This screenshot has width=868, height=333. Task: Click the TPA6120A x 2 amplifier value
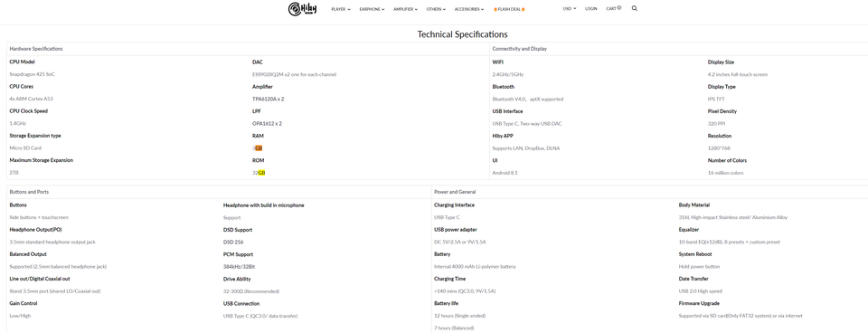(268, 100)
